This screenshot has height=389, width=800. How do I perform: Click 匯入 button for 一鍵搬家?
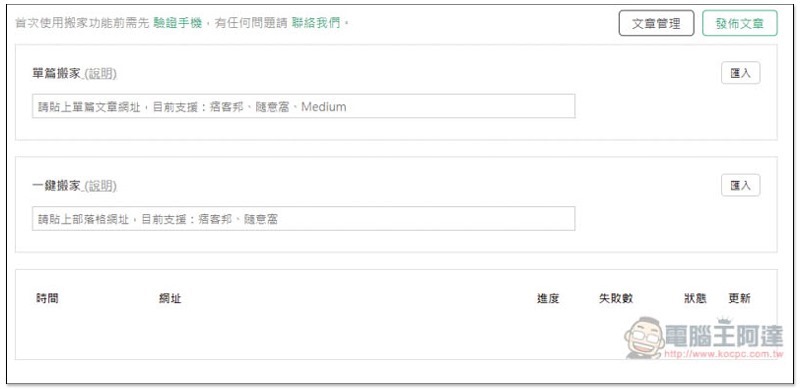point(740,185)
